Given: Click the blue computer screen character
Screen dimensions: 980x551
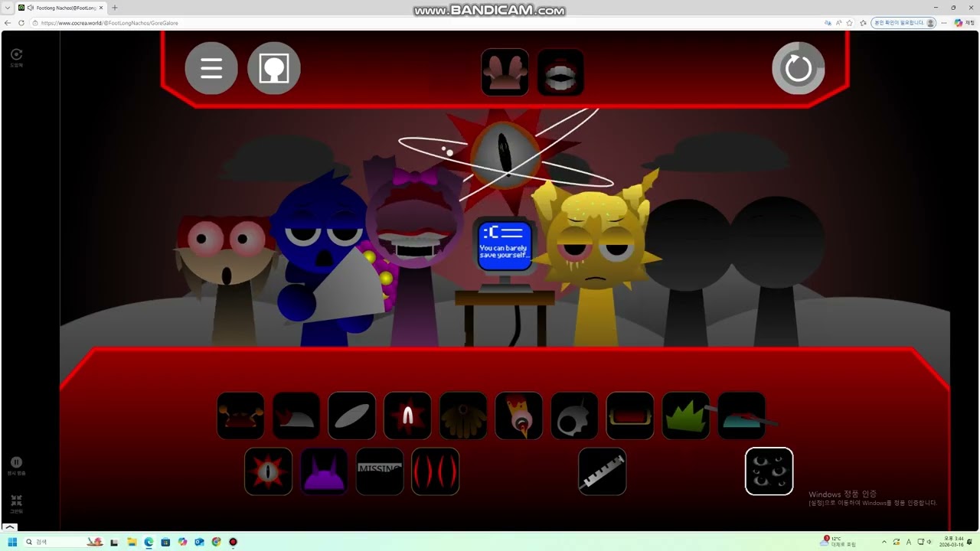Looking at the screenshot, I should [505, 245].
